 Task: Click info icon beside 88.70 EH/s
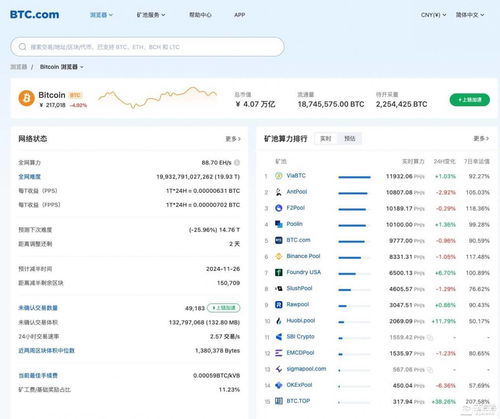click(237, 163)
